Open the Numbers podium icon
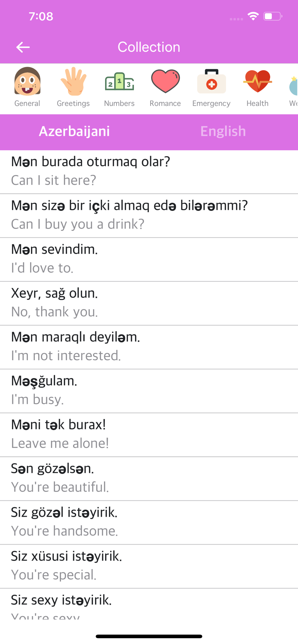The height and width of the screenshot is (644, 298). (x=119, y=81)
